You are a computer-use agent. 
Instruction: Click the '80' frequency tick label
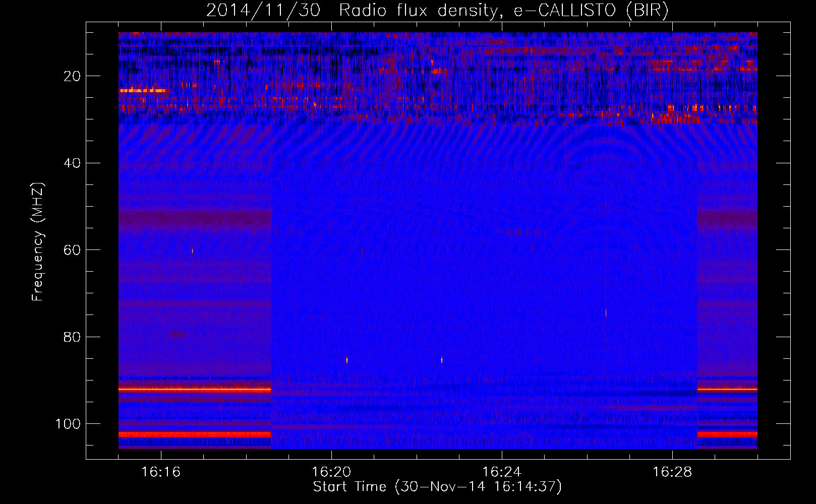[72, 337]
